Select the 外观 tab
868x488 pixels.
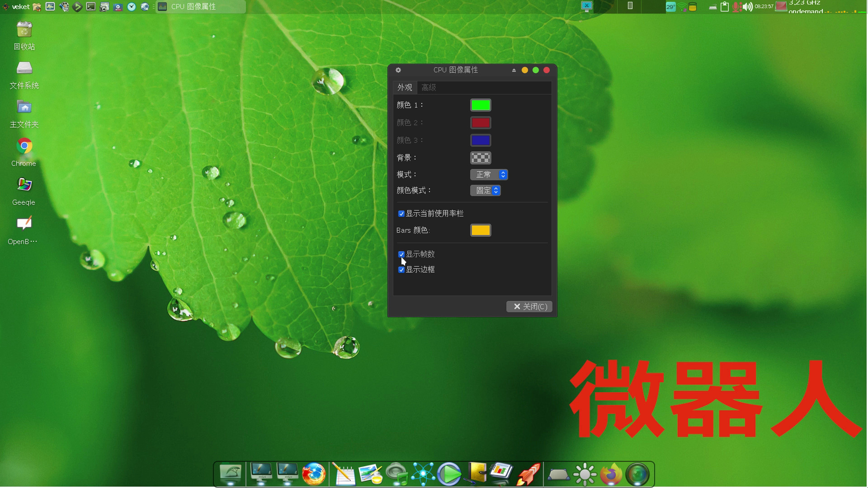click(405, 88)
